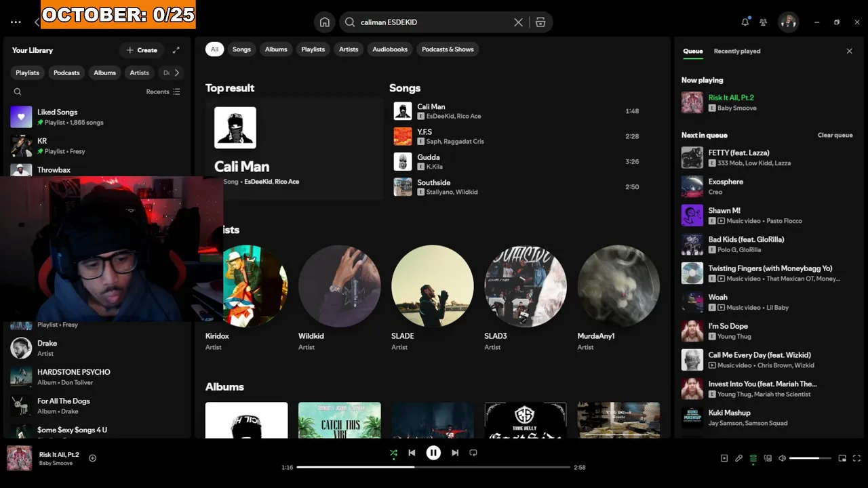868x488 pixels.
Task: Filter library by Playlists chip
Action: pos(28,73)
